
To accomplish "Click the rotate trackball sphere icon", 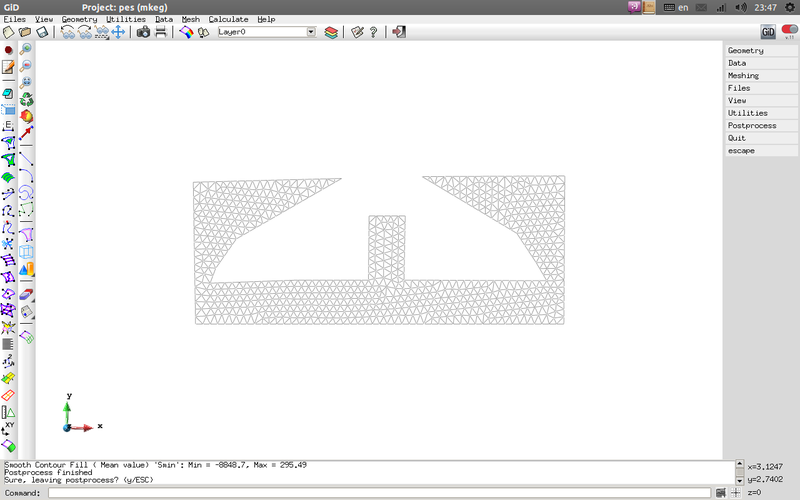I will [26, 116].
